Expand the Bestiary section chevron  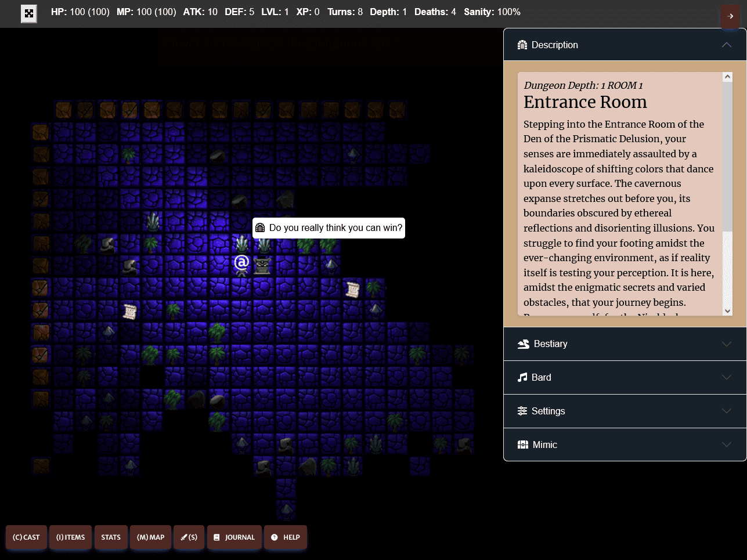point(726,344)
